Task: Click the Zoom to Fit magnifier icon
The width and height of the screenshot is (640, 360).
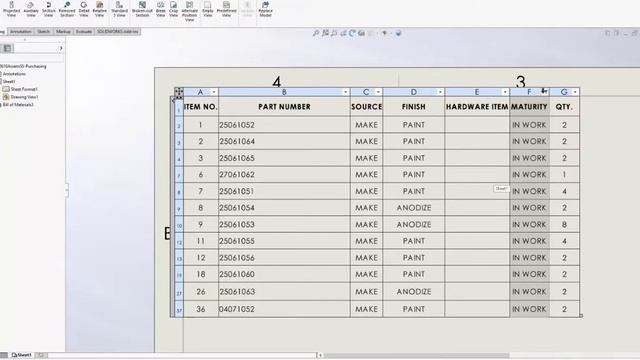Action: pyautogui.click(x=316, y=33)
